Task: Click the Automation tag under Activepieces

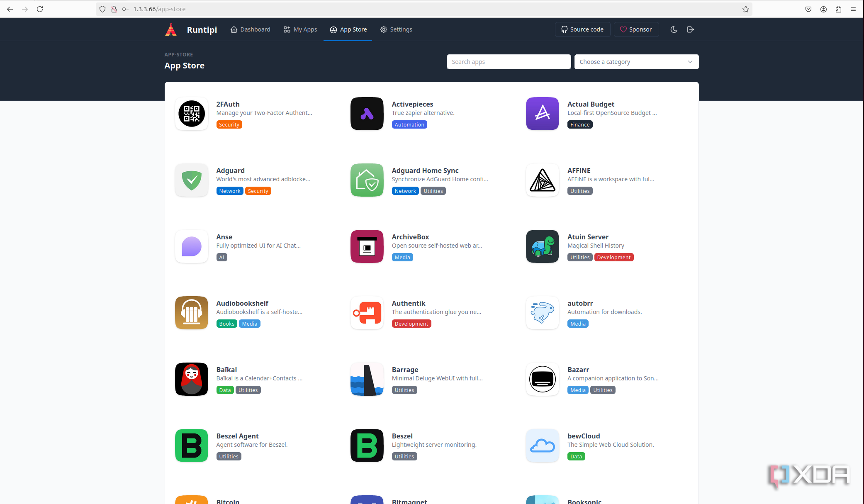Action: pyautogui.click(x=409, y=124)
